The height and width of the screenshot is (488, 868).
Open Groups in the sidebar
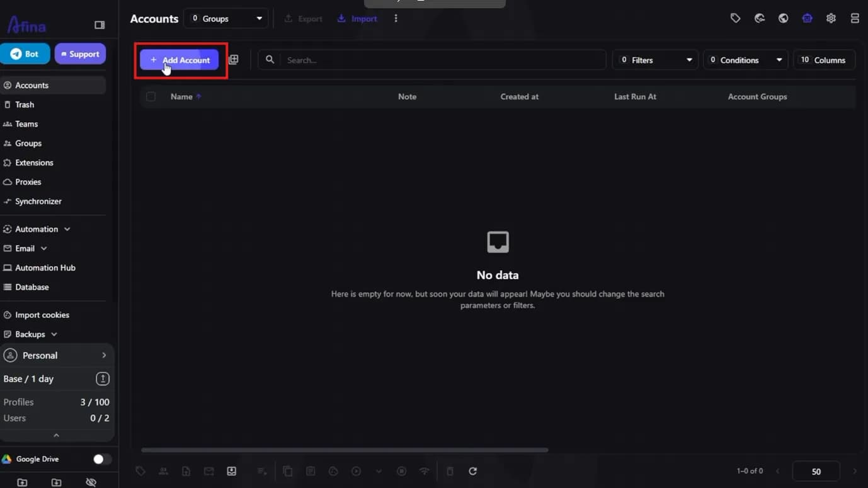(53, 144)
